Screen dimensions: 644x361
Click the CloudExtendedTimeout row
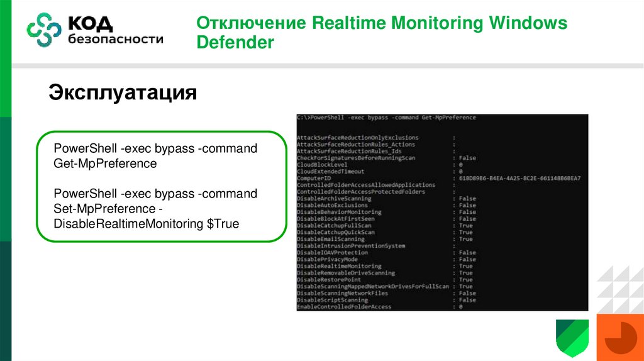380,171
